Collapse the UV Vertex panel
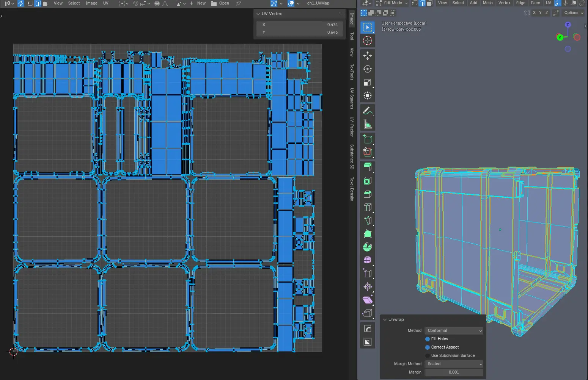Screen dimensions: 588x380 pyautogui.click(x=258, y=14)
